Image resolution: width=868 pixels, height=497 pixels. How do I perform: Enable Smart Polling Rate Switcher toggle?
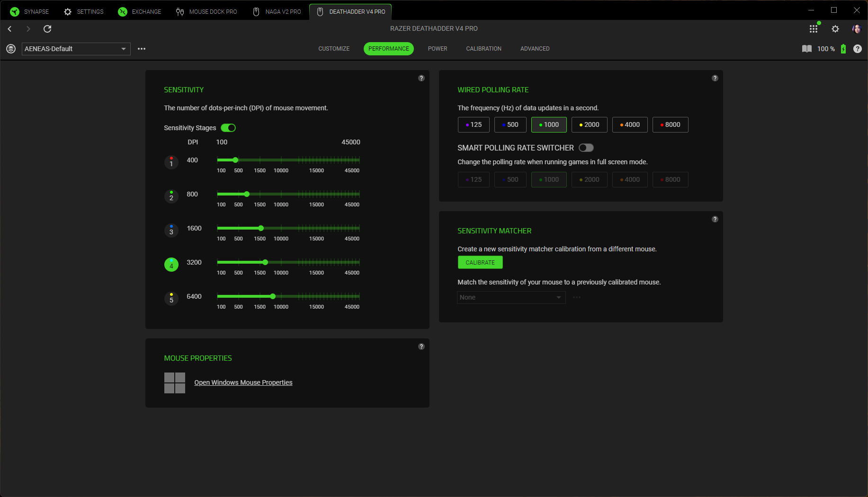(586, 148)
